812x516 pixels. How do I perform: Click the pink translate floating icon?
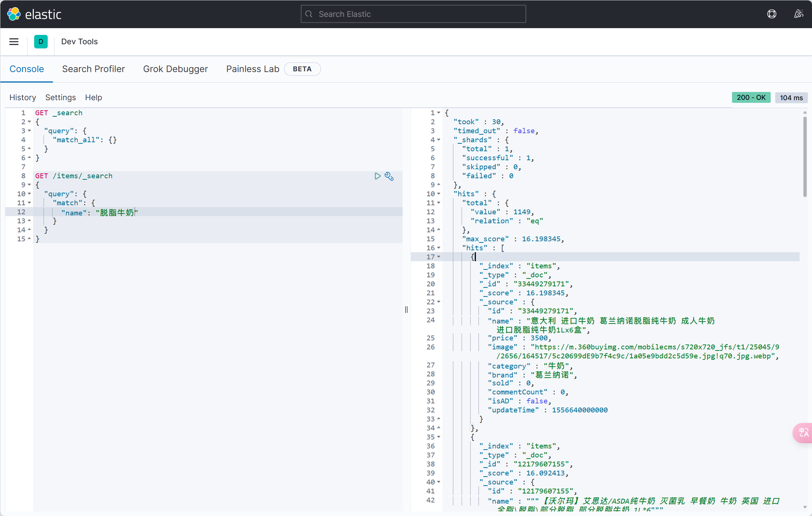pos(803,433)
